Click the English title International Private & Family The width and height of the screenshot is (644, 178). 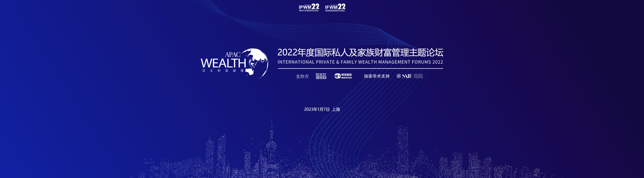(360, 62)
